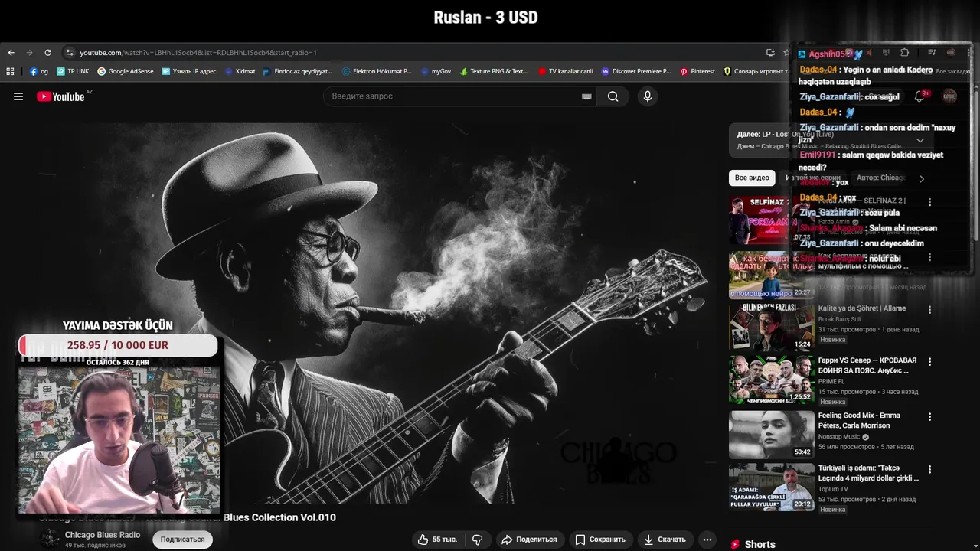Download video with Скачать button
Viewport: 980px width, 551px height.
pyautogui.click(x=665, y=540)
